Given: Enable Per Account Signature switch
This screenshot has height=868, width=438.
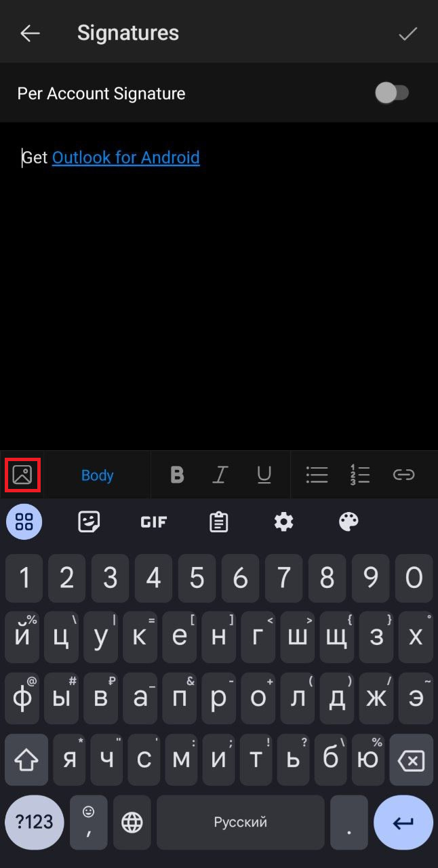Looking at the screenshot, I should (393, 93).
